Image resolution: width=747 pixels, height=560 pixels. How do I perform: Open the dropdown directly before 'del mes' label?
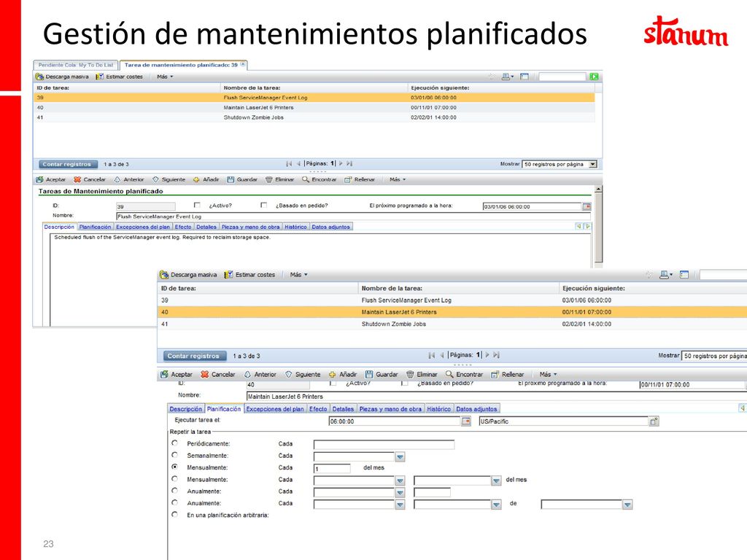pos(496,481)
